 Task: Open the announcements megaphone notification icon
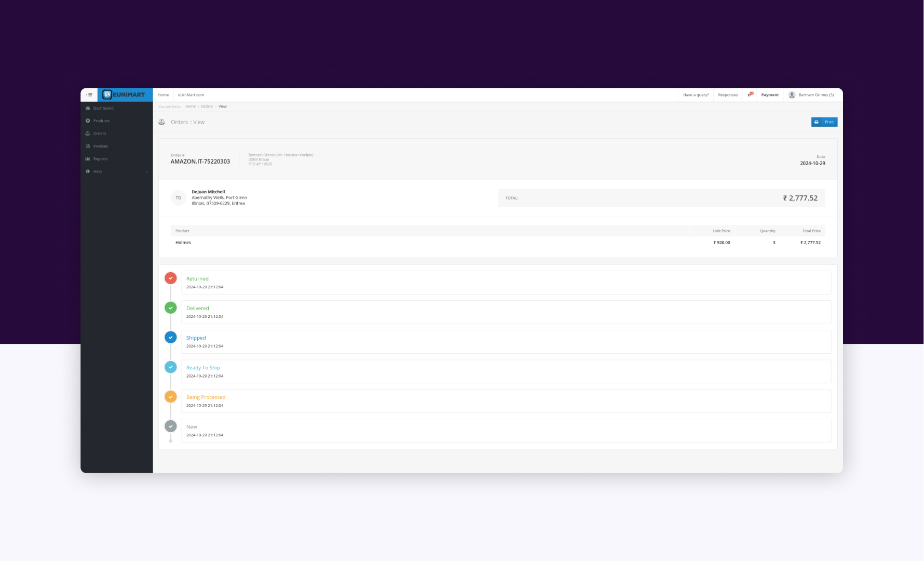(x=750, y=95)
